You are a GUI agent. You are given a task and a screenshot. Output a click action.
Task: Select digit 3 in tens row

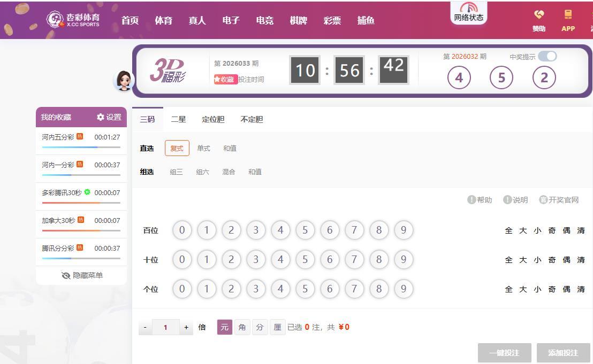click(x=256, y=259)
